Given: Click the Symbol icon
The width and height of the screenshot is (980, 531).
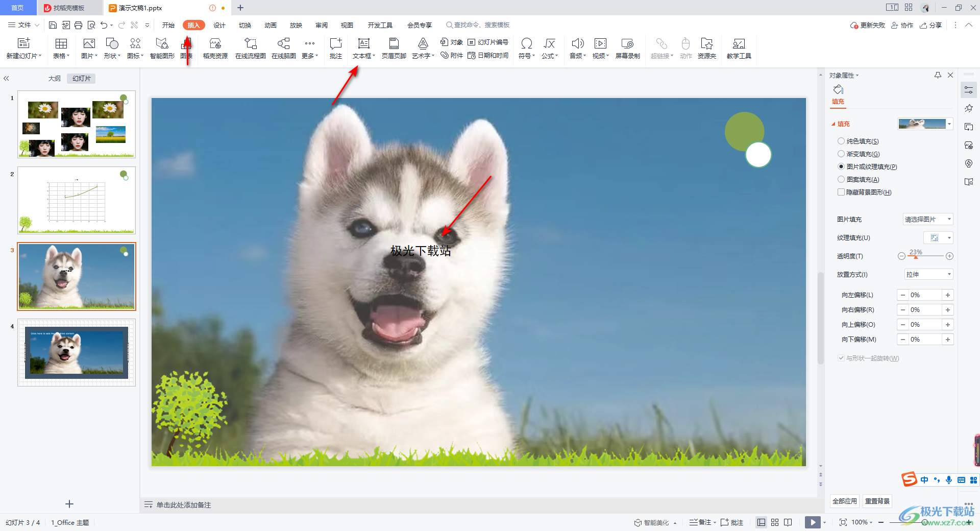Looking at the screenshot, I should (526, 44).
